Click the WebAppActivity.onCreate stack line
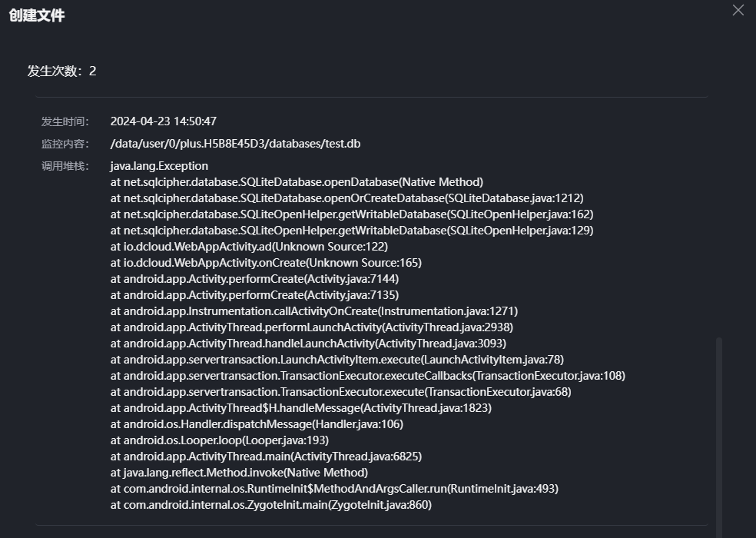The width and height of the screenshot is (756, 538). pyautogui.click(x=266, y=263)
